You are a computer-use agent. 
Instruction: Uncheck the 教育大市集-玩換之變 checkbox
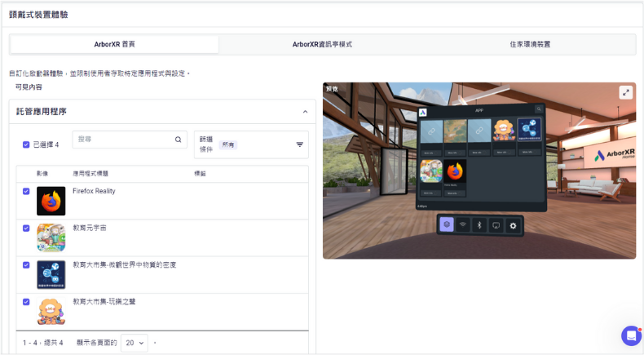(x=26, y=302)
